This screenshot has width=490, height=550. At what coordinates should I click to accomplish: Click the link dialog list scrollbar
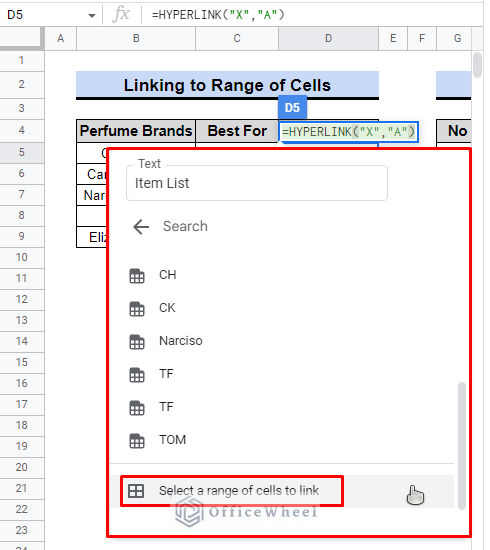tap(462, 445)
